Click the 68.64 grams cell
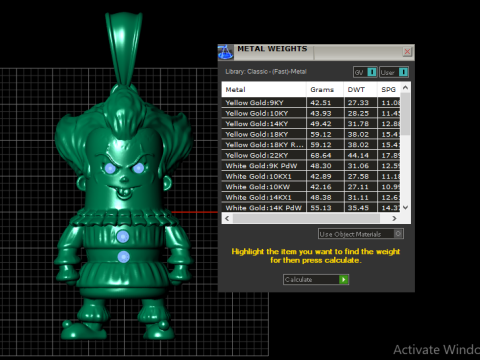Viewport: 480px width, 360px height. (x=325, y=155)
